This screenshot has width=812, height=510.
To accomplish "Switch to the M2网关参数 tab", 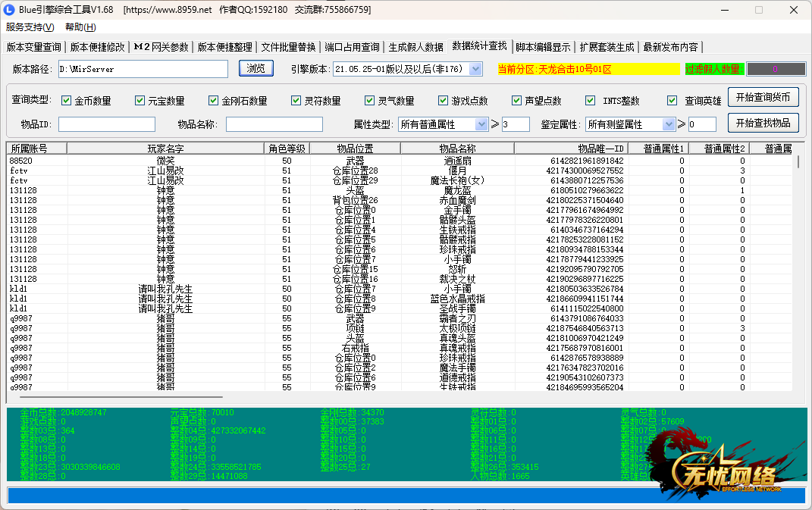I will pyautogui.click(x=161, y=47).
